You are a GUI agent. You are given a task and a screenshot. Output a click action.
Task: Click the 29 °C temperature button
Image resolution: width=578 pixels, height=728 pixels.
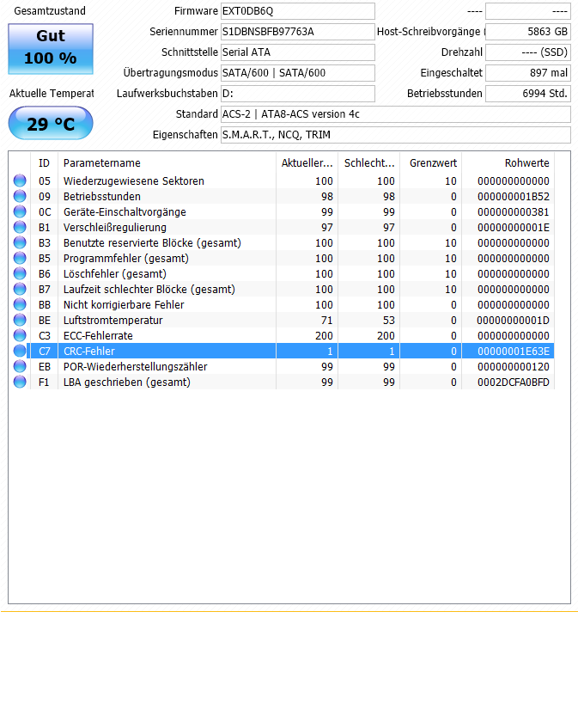[x=51, y=123]
